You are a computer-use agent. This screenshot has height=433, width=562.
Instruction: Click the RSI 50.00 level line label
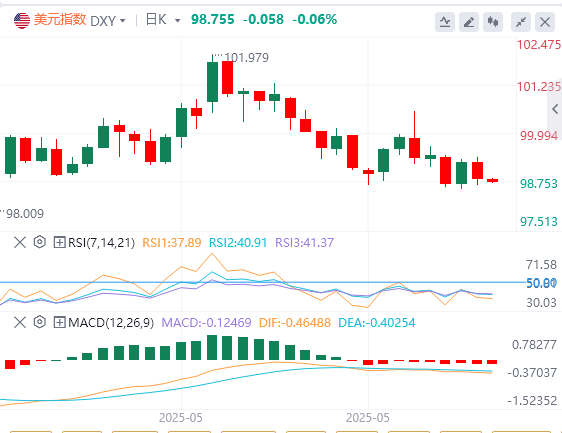click(541, 283)
